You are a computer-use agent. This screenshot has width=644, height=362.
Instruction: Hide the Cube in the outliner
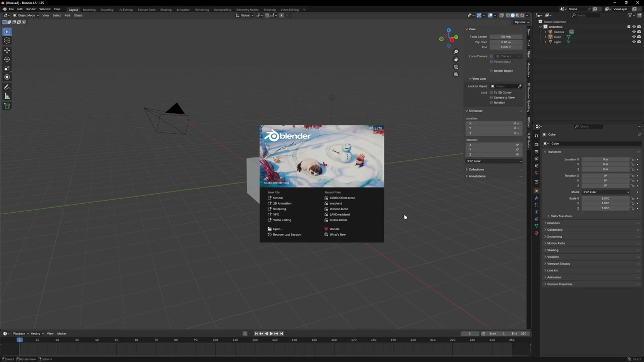(x=633, y=37)
